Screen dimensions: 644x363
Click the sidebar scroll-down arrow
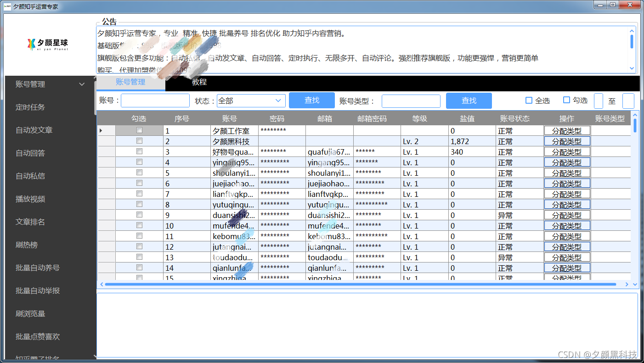pos(95,356)
